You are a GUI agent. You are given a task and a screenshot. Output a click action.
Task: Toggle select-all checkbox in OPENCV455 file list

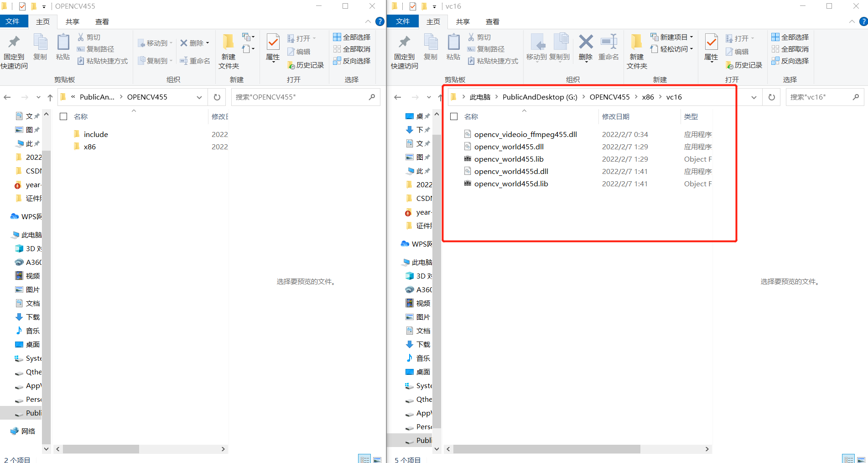point(63,116)
